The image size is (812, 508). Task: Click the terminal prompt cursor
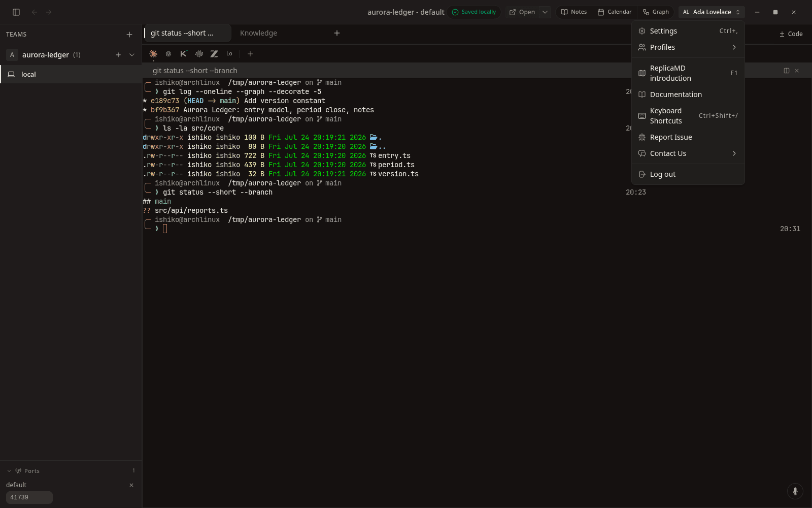[165, 229]
